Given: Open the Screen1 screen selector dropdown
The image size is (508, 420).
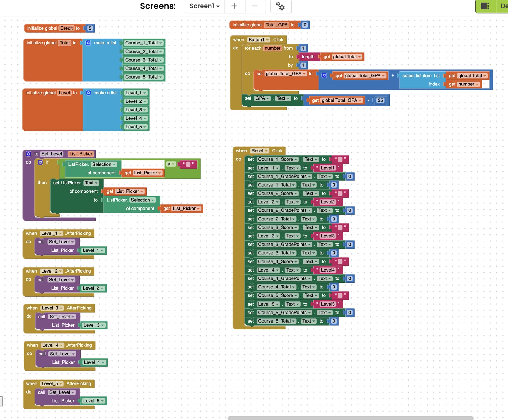Looking at the screenshot, I should [x=205, y=6].
